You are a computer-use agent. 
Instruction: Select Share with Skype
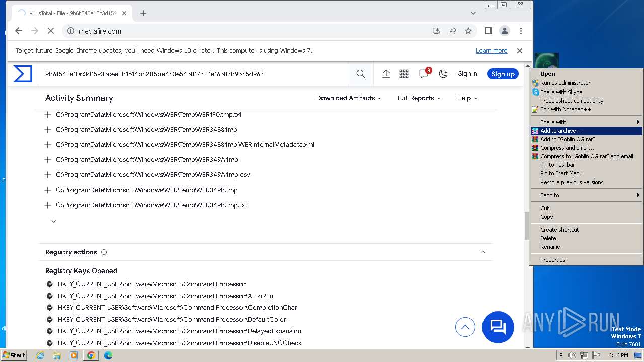coord(587,92)
